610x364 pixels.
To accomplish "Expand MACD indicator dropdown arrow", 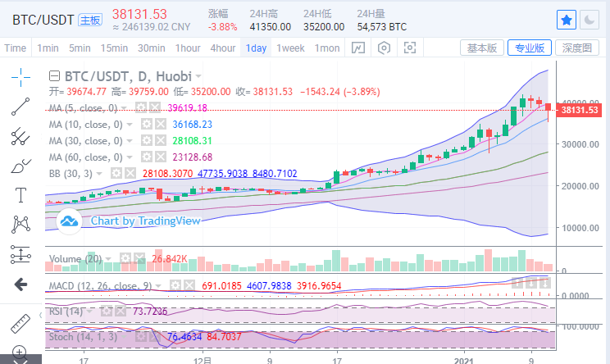I will coord(158,286).
